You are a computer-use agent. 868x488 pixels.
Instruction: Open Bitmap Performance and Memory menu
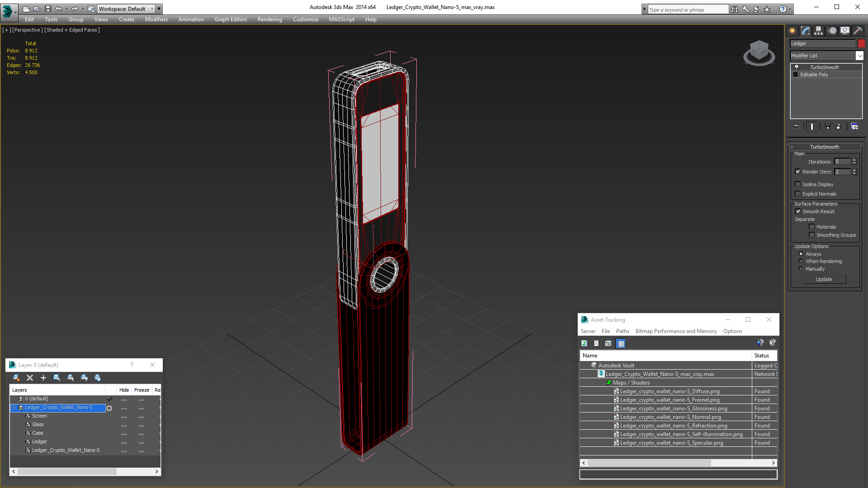coord(676,331)
